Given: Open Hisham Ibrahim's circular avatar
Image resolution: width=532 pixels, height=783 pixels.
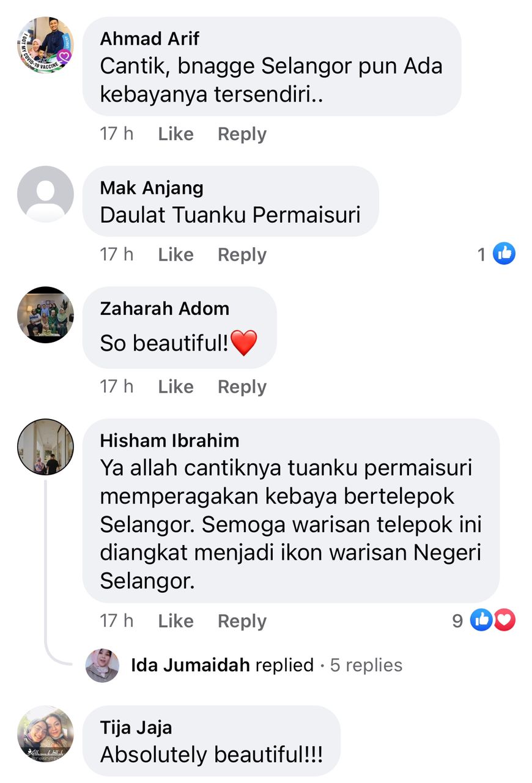Looking at the screenshot, I should (x=45, y=447).
